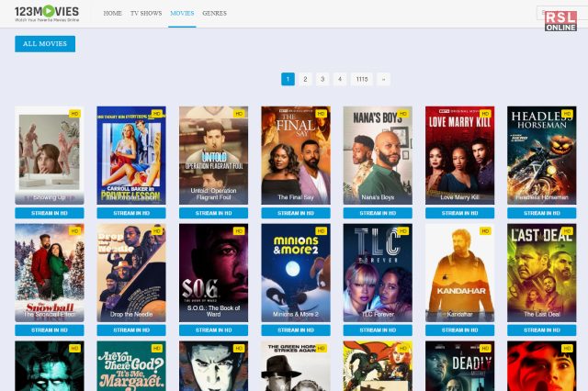Open Are You There God? It's Me, Margaret poster
Viewport: 588px width, 391px height.
coord(131,366)
